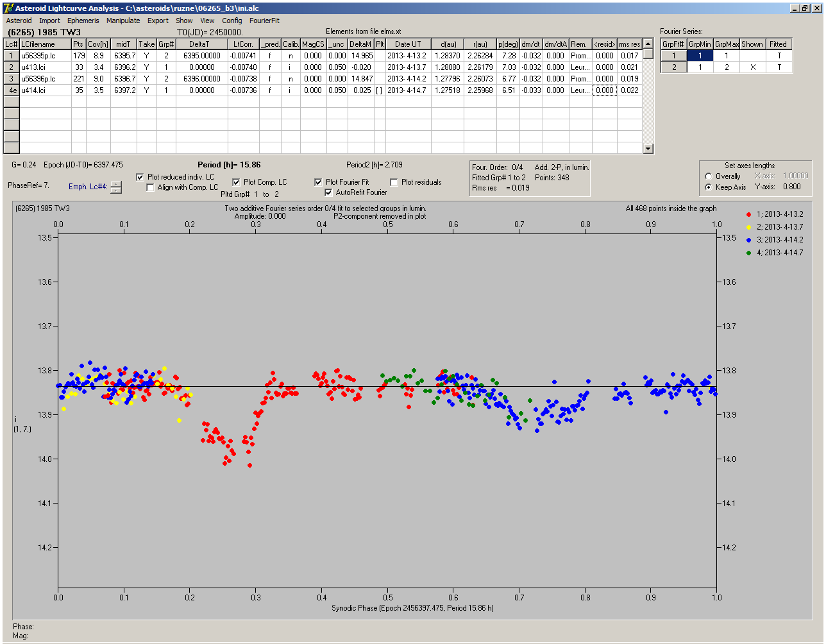
Task: Open the Manipulate menu
Action: pos(123,21)
